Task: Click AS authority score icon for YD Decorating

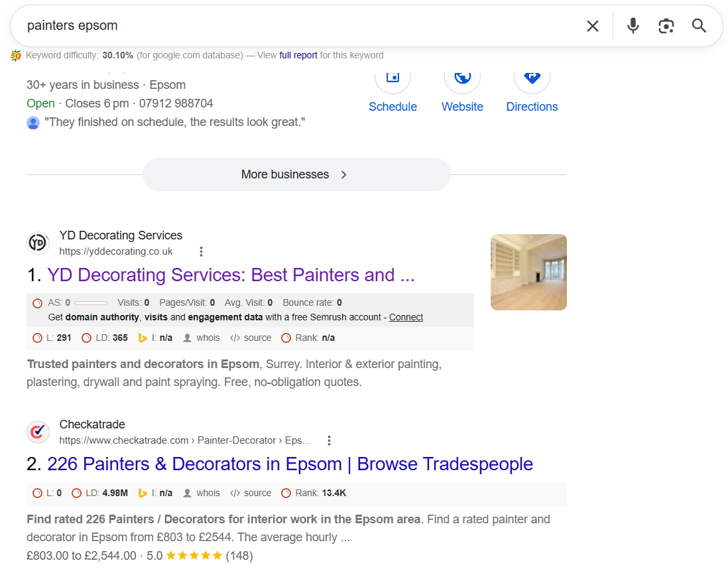Action: pos(38,303)
